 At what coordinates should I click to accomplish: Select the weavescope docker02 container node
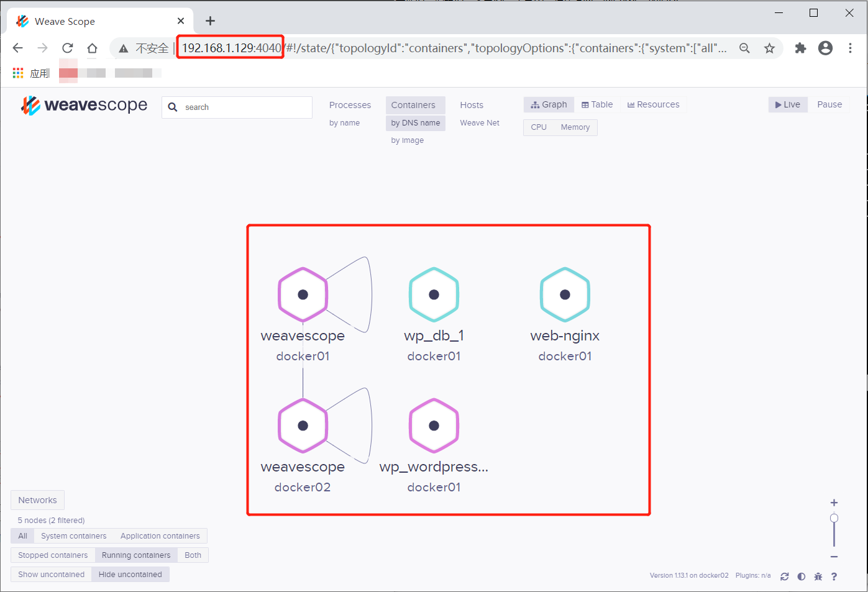click(x=303, y=426)
